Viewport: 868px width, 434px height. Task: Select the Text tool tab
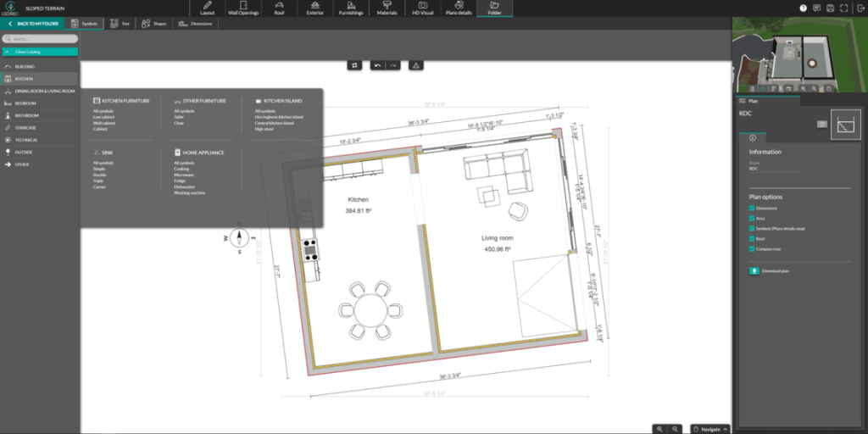pyautogui.click(x=120, y=24)
